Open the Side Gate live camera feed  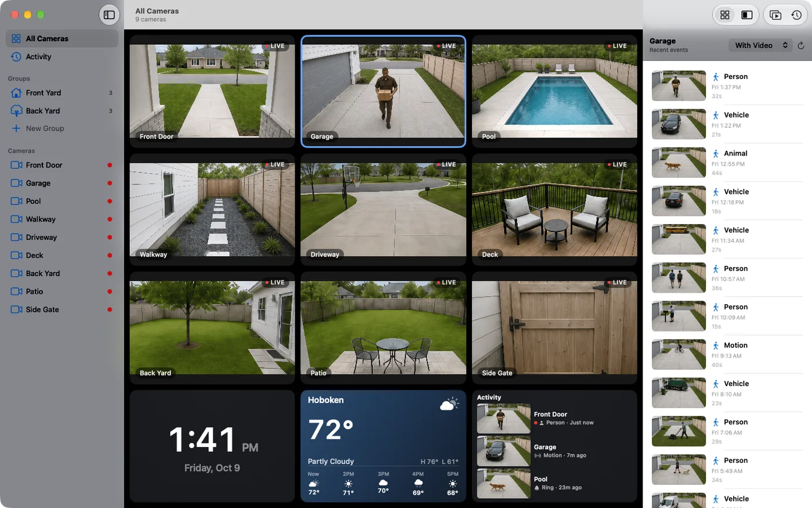pos(554,328)
